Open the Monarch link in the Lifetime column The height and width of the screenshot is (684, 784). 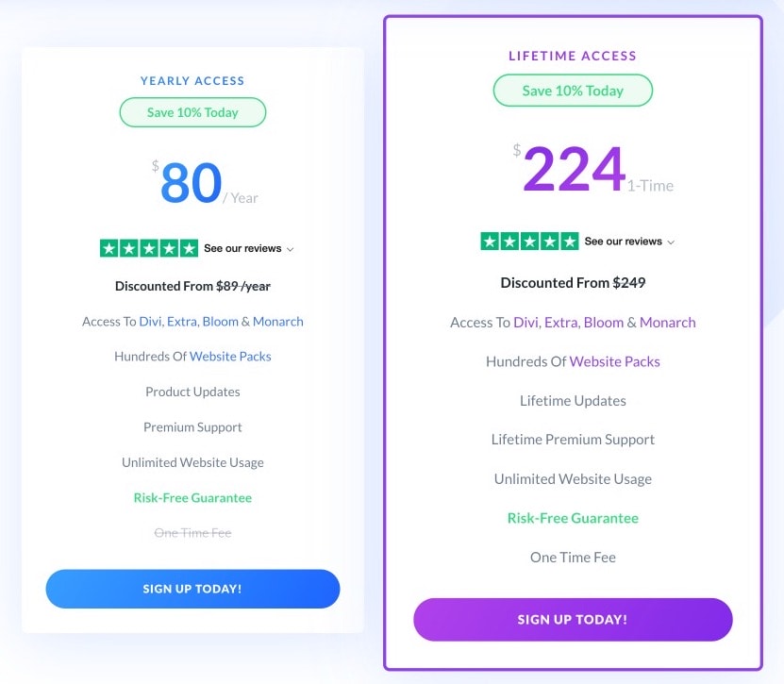pyautogui.click(x=668, y=322)
